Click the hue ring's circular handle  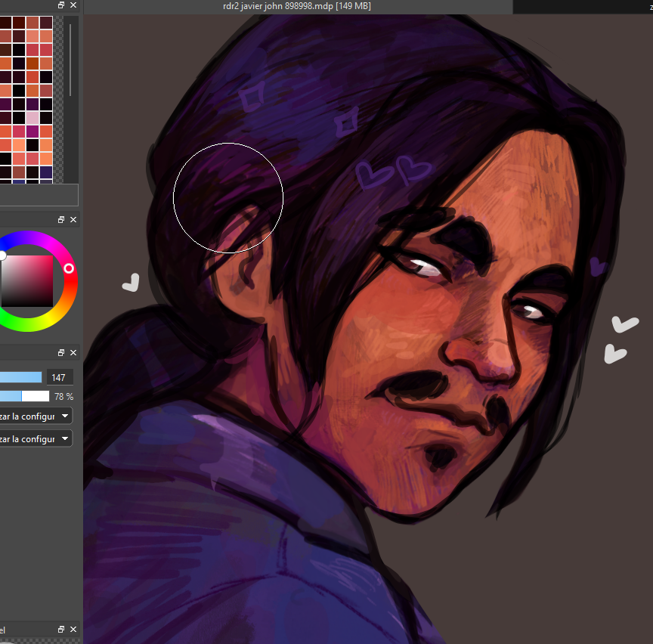tap(69, 268)
